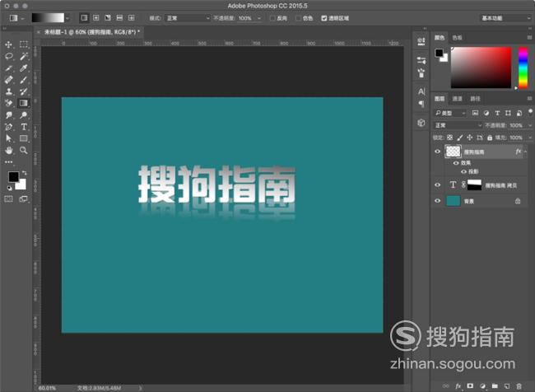Uncheck the Transparency (透明区域) checkbox
This screenshot has height=392, width=535.
[x=324, y=18]
